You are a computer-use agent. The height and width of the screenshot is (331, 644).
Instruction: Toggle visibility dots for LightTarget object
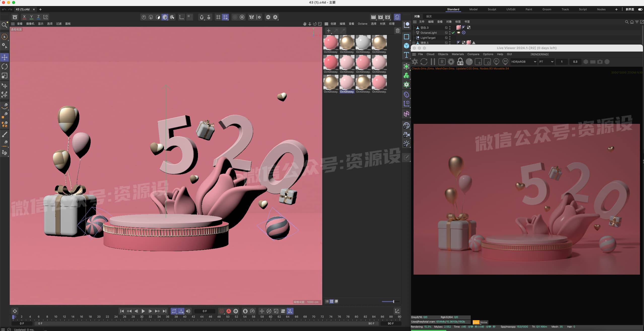[x=450, y=38]
